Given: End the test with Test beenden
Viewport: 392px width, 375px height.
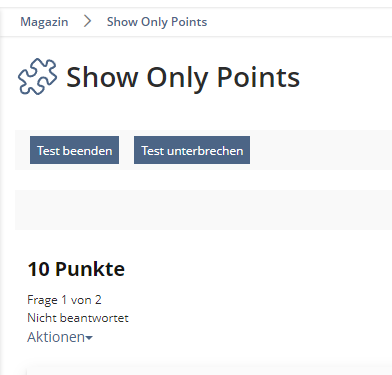Looking at the screenshot, I should 74,150.
